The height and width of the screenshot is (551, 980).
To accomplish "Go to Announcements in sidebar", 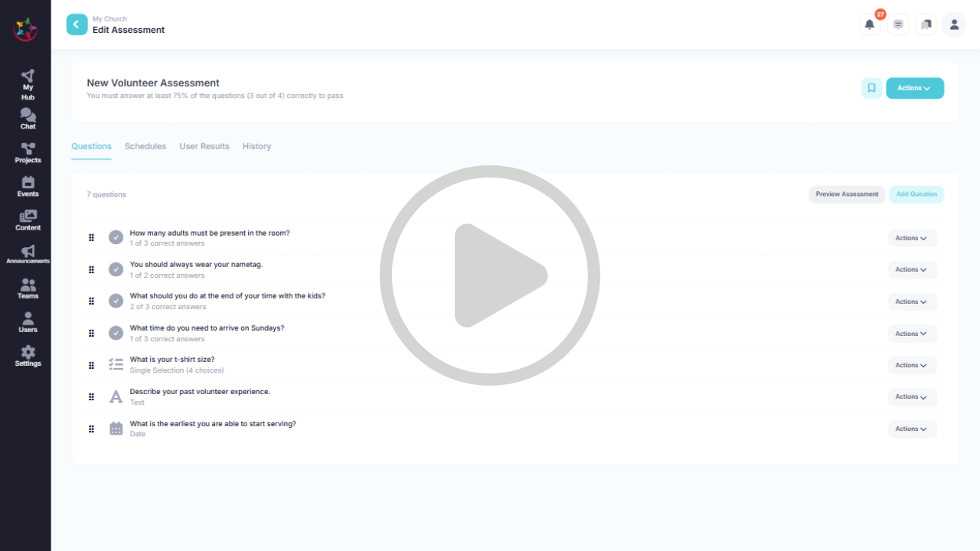I will (x=28, y=254).
